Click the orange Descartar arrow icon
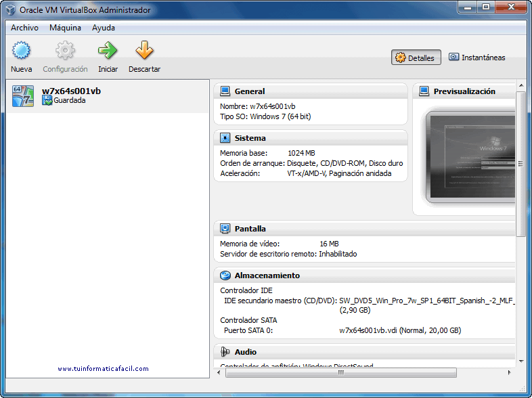This screenshot has width=532, height=398. (x=144, y=51)
